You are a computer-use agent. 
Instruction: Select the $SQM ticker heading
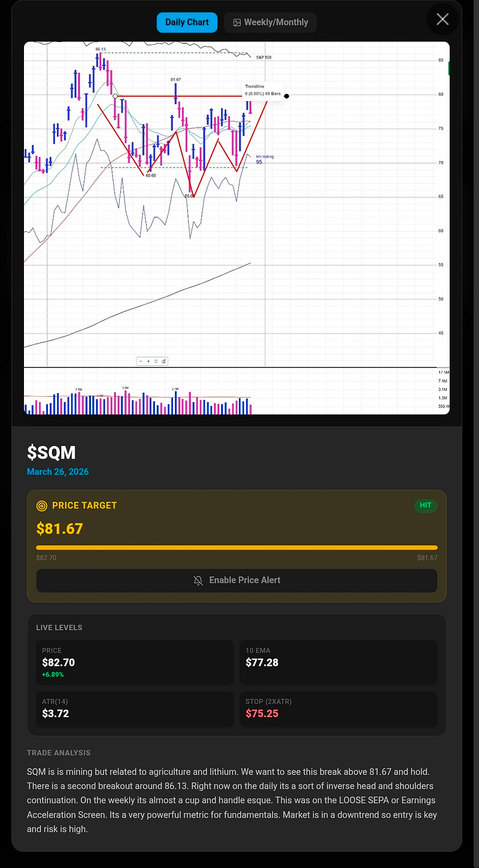51,453
